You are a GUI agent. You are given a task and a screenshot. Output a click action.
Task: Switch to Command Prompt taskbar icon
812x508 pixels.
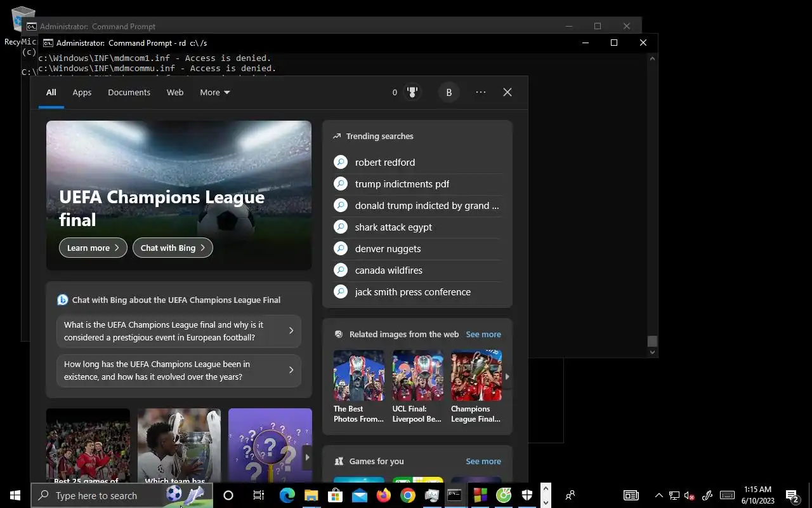pyautogui.click(x=454, y=495)
